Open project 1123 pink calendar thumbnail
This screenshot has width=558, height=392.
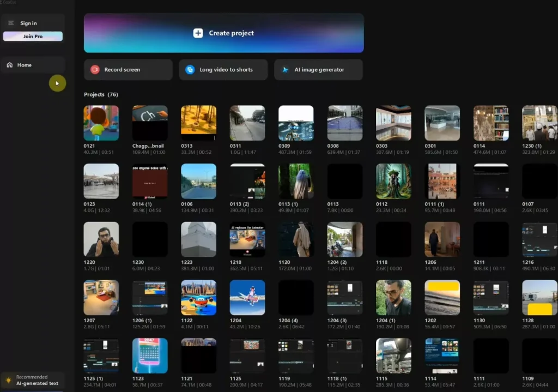pyautogui.click(x=150, y=355)
